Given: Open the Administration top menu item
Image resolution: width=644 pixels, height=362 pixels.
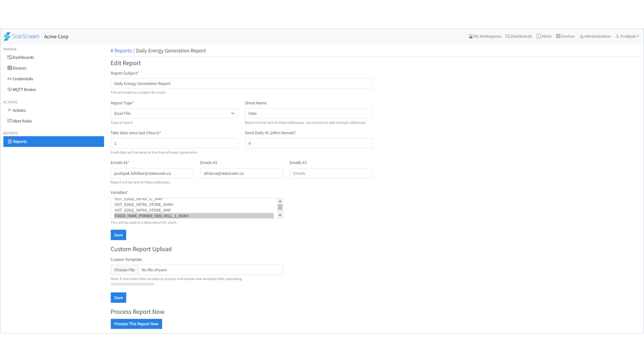Looking at the screenshot, I should (595, 36).
